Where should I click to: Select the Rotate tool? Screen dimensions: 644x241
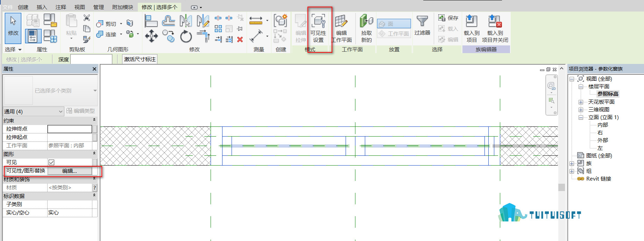click(186, 36)
